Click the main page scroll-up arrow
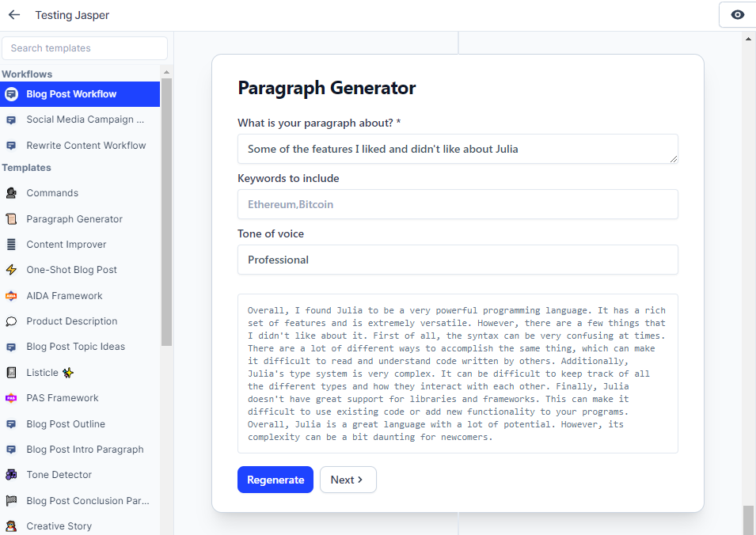Viewport: 756px width, 535px height. pyautogui.click(x=748, y=39)
